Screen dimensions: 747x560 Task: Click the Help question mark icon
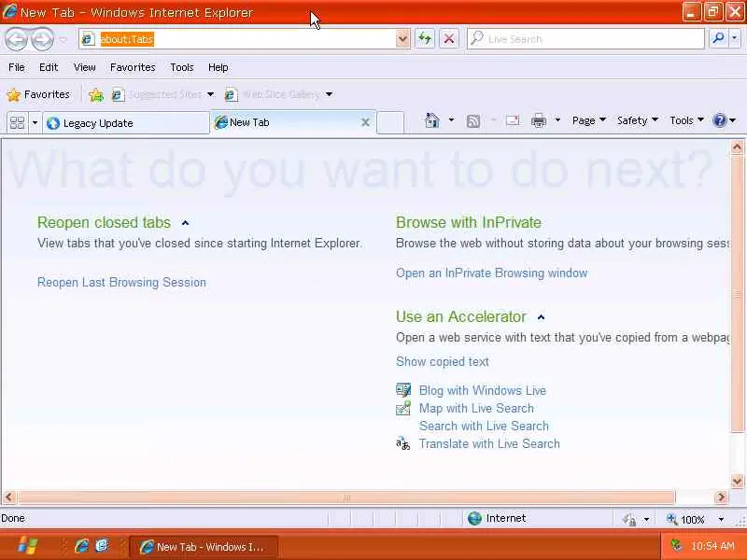tap(719, 120)
